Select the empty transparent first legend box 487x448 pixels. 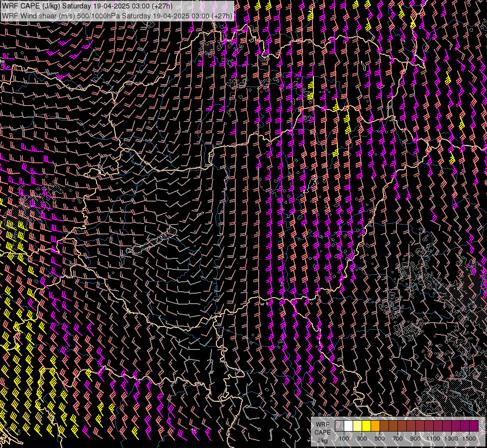tap(339, 426)
